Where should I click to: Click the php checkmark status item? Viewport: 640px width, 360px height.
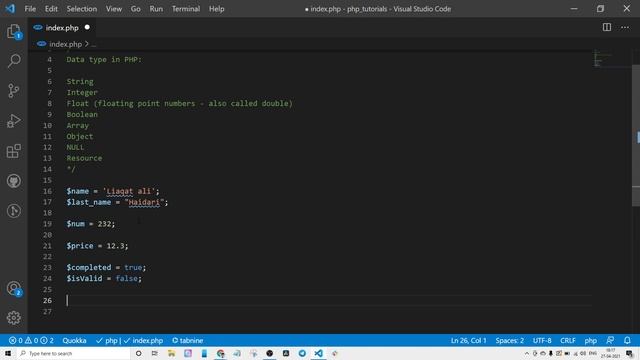point(107,340)
